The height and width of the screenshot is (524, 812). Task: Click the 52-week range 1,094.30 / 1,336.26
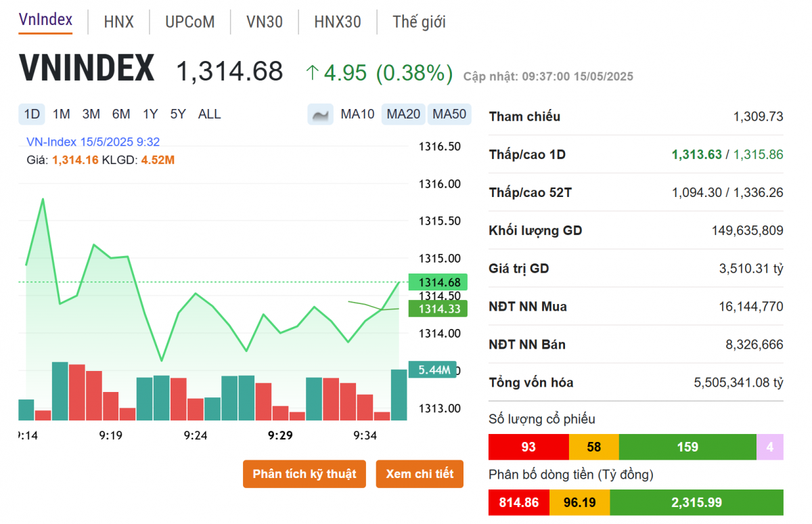(727, 192)
